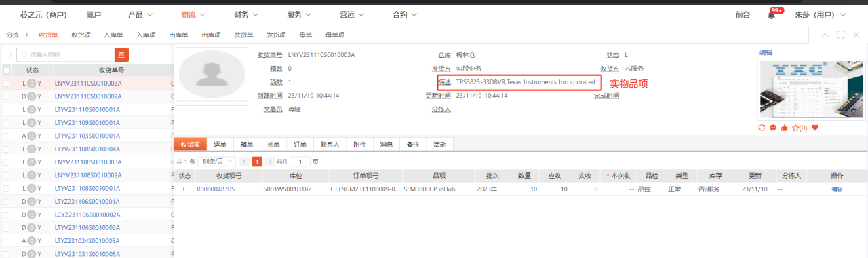Check the box for LTYV231110S0010001A
This screenshot has height=258, width=868.
coord(7,109)
